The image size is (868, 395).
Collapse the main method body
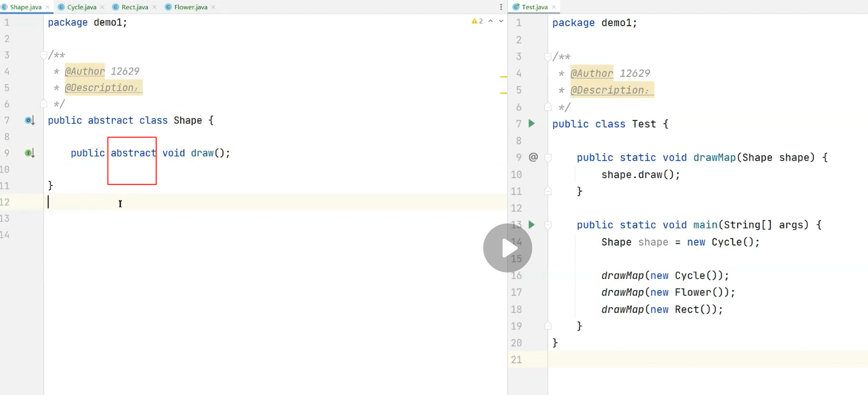tap(548, 225)
